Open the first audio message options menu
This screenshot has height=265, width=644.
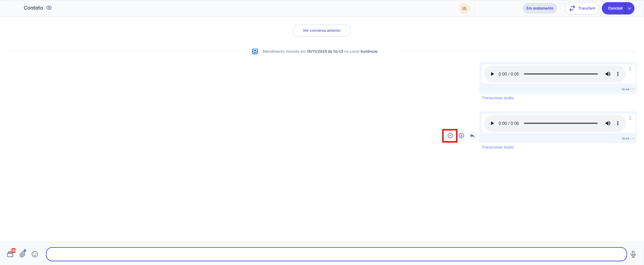pos(630,69)
